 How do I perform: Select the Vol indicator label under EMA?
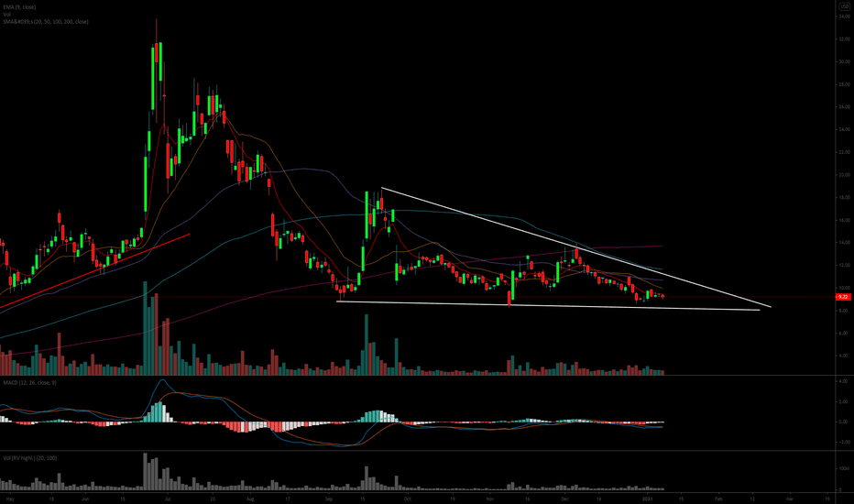(x=6, y=14)
